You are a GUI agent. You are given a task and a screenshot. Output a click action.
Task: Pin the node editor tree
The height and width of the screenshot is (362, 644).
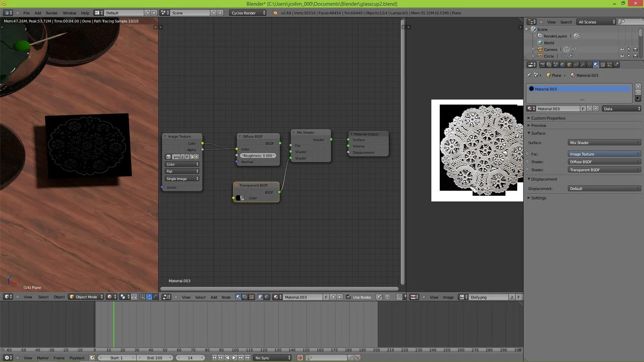point(379,297)
